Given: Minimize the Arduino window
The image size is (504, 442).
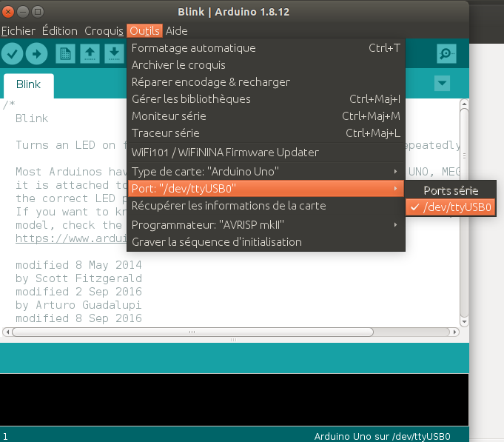Looking at the screenshot, I should pos(23,12).
